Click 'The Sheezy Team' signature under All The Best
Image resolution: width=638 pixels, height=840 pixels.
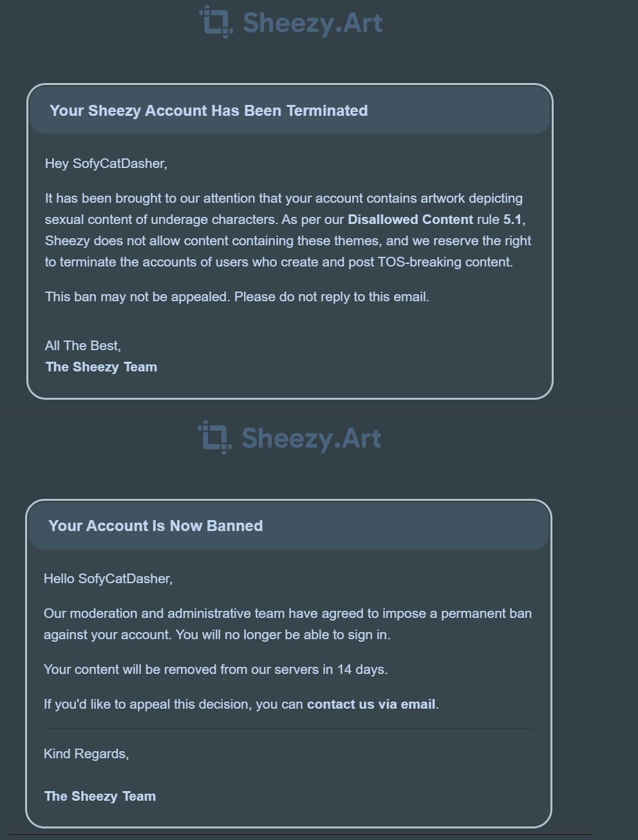tap(101, 367)
